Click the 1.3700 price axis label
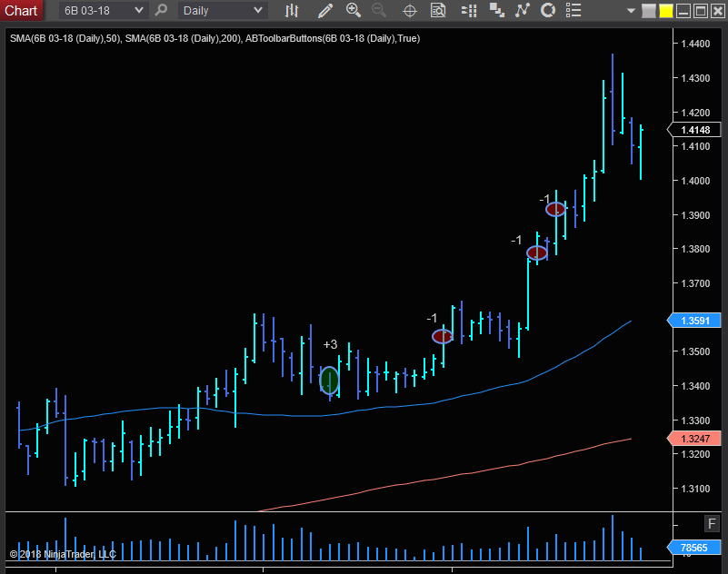 [x=695, y=283]
